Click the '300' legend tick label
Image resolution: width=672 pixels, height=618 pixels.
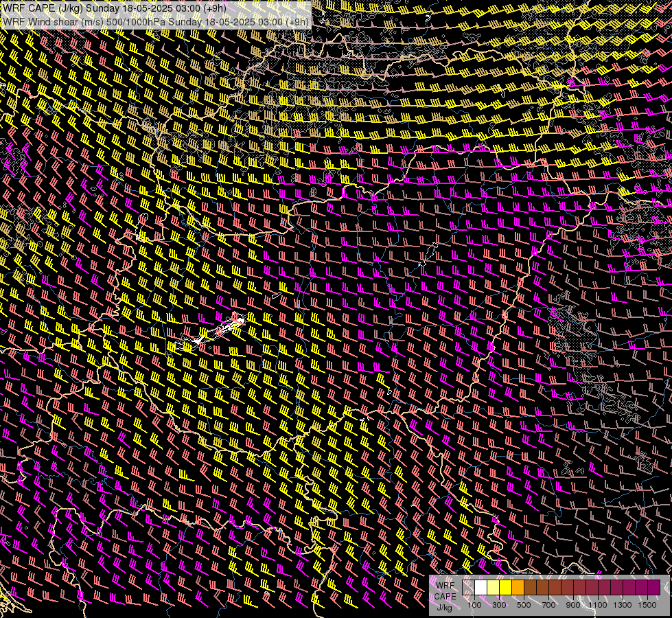tap(499, 605)
